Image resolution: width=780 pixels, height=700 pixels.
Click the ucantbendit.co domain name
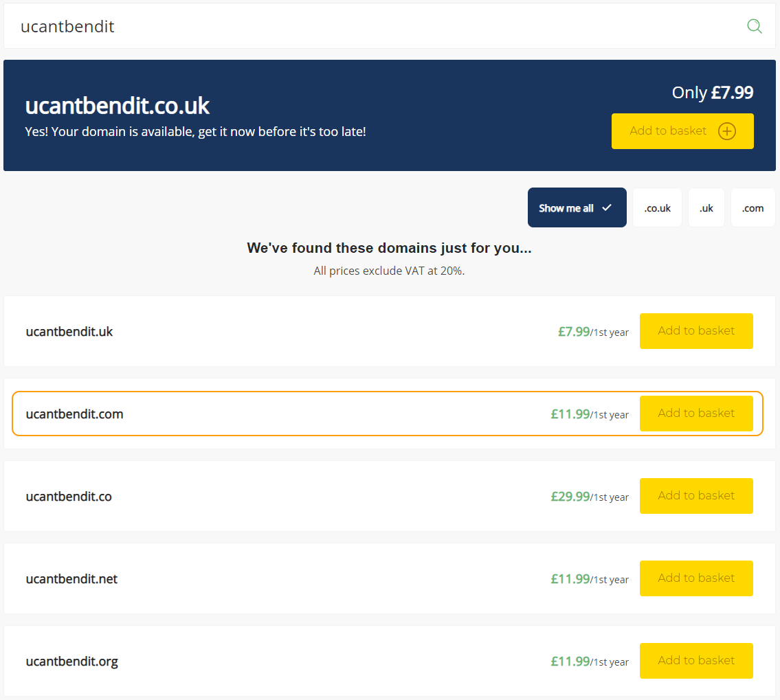[x=69, y=497]
